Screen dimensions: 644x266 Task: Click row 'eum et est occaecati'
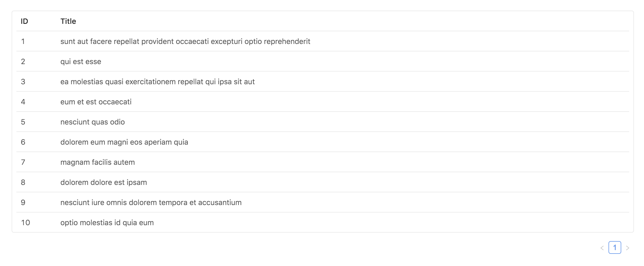tap(96, 102)
